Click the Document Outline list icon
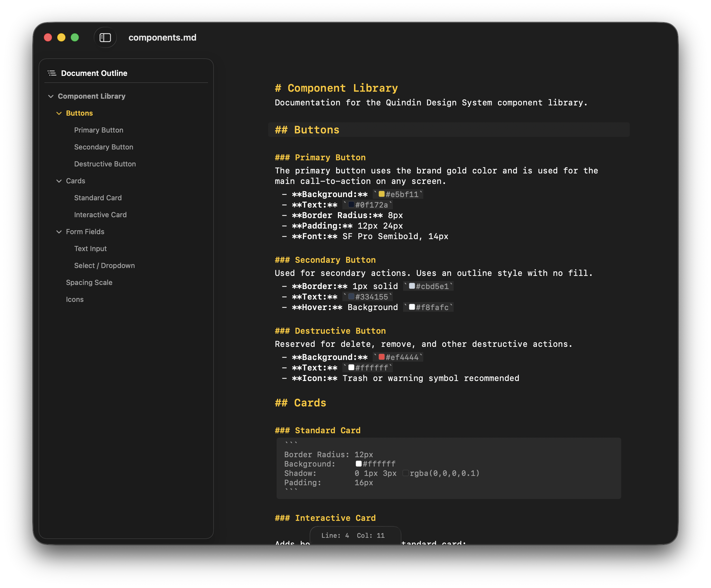 click(52, 73)
